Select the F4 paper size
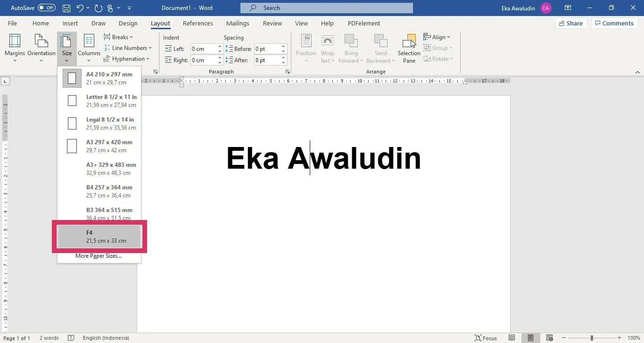This screenshot has height=343, width=644. [100, 236]
